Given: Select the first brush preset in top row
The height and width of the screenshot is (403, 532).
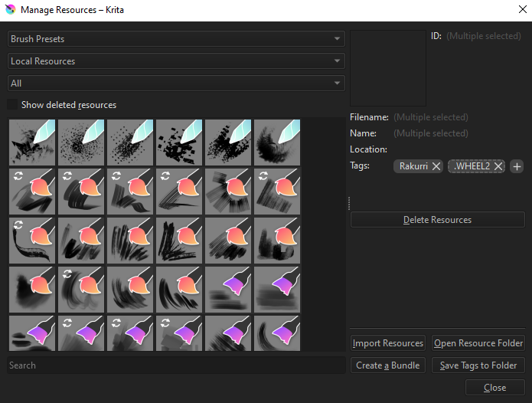Looking at the screenshot, I should 32,143.
